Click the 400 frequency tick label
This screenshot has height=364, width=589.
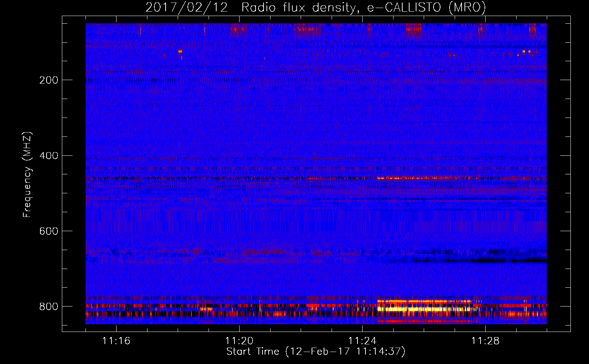coord(49,156)
